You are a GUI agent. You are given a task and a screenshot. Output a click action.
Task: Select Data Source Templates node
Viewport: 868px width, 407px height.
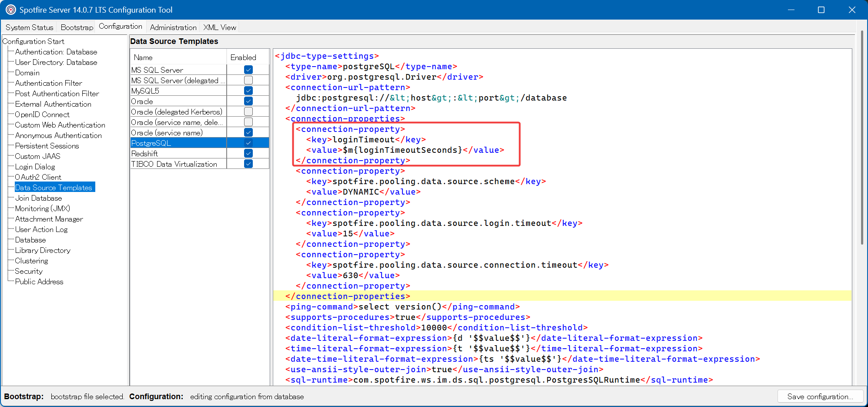coord(55,188)
